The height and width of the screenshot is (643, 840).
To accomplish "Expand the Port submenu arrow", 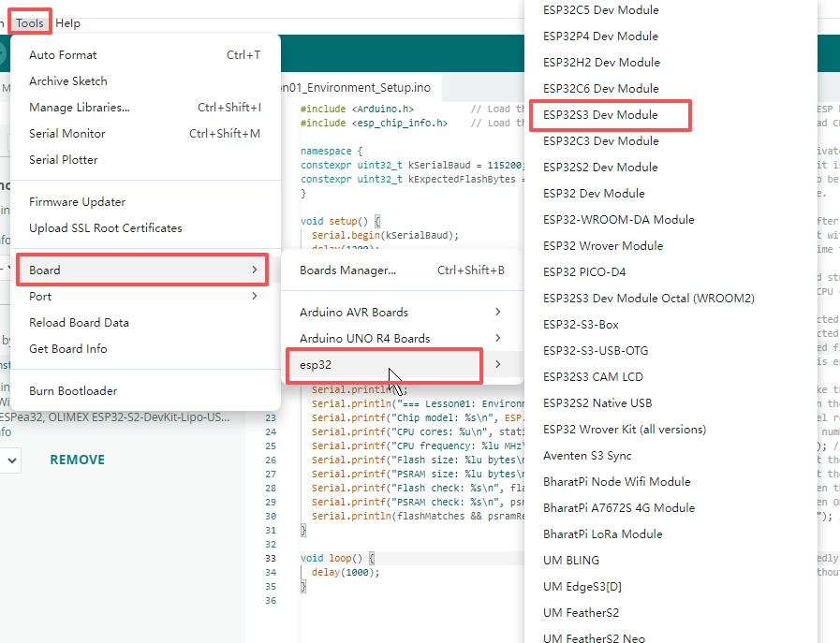I will pos(255,296).
